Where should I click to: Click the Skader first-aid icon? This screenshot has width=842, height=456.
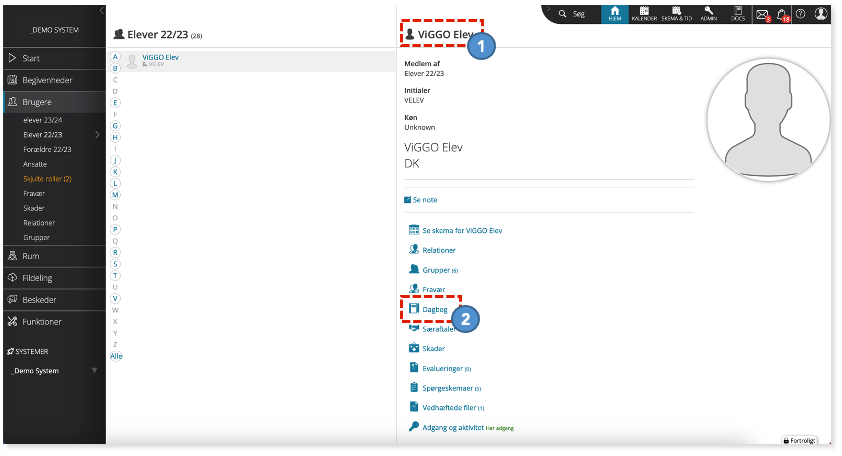(413, 348)
